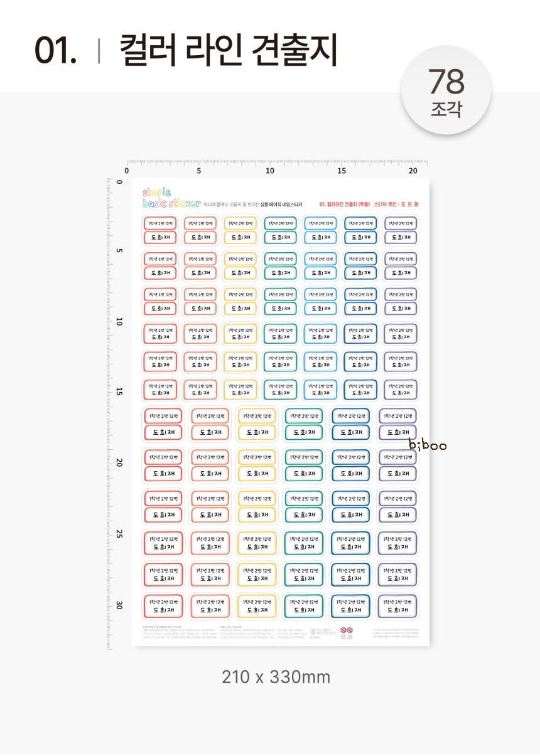This screenshot has height=756, width=540.
Task: Click the recycling marks below the prohibition symbols
Action: point(346,637)
